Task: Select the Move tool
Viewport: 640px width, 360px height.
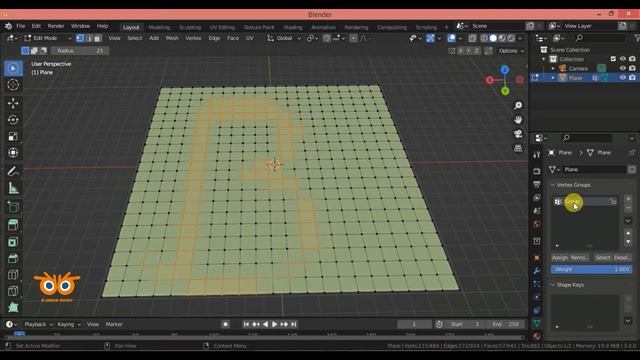Action: (x=13, y=103)
